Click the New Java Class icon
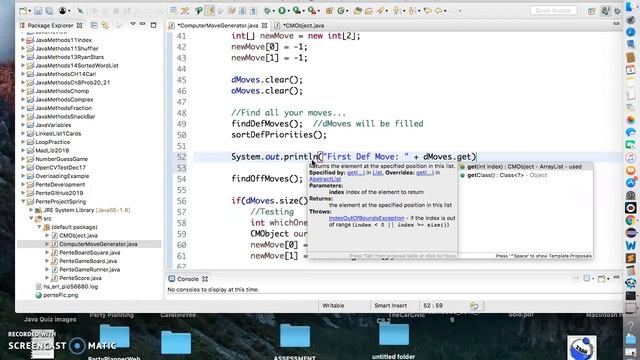Screen dimensions: 640x360 click(341, 11)
